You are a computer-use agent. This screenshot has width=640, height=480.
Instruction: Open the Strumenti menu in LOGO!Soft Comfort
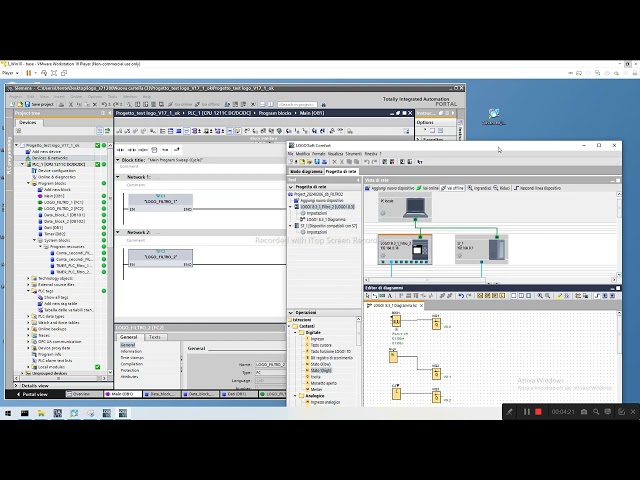(353, 154)
